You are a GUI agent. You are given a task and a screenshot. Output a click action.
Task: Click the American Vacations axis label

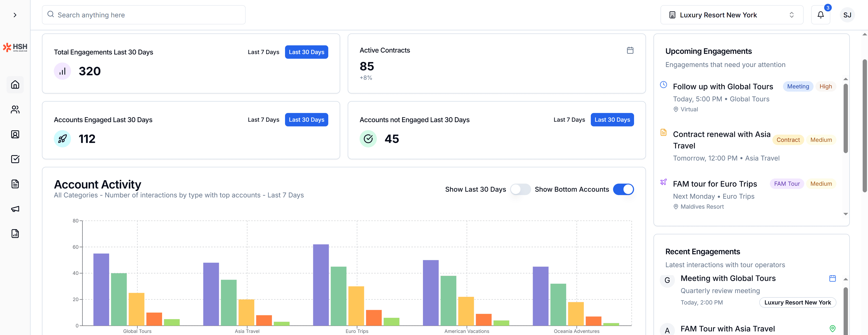467,331
